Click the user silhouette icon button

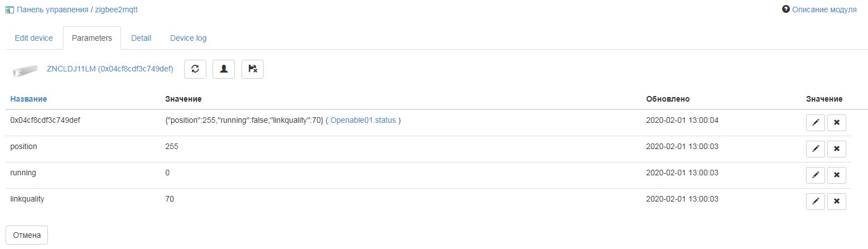pos(224,69)
